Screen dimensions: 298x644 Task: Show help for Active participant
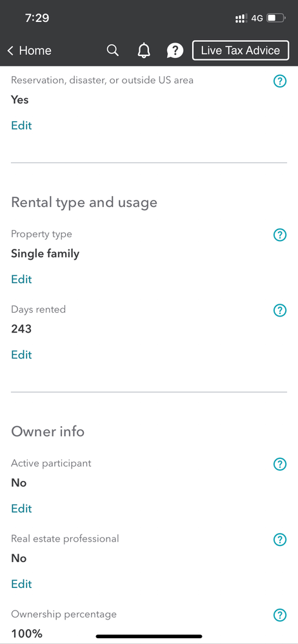coord(280,465)
